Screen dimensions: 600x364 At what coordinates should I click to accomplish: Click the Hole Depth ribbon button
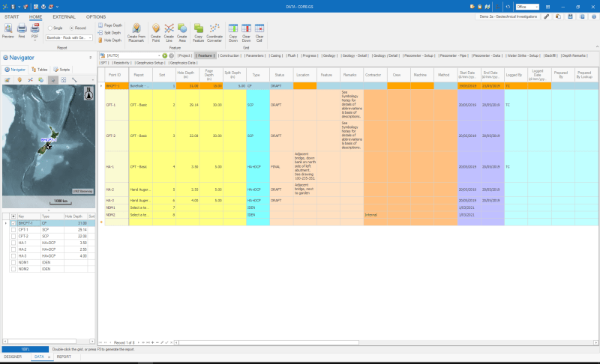pyautogui.click(x=110, y=40)
